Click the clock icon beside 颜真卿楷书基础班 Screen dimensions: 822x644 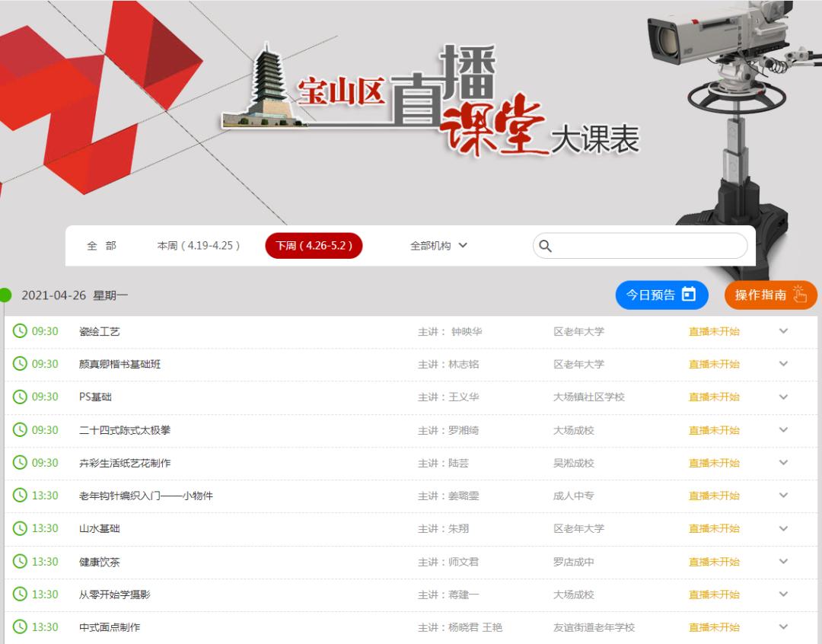click(x=20, y=363)
